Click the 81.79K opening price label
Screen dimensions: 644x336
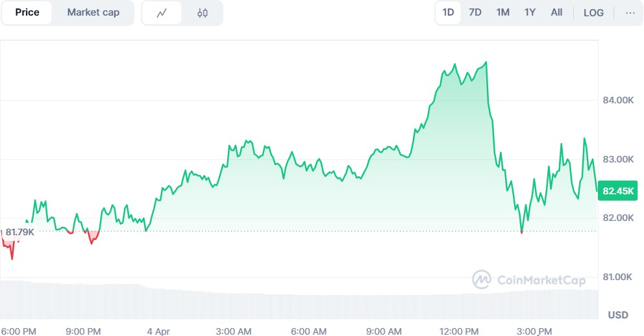pyautogui.click(x=19, y=231)
